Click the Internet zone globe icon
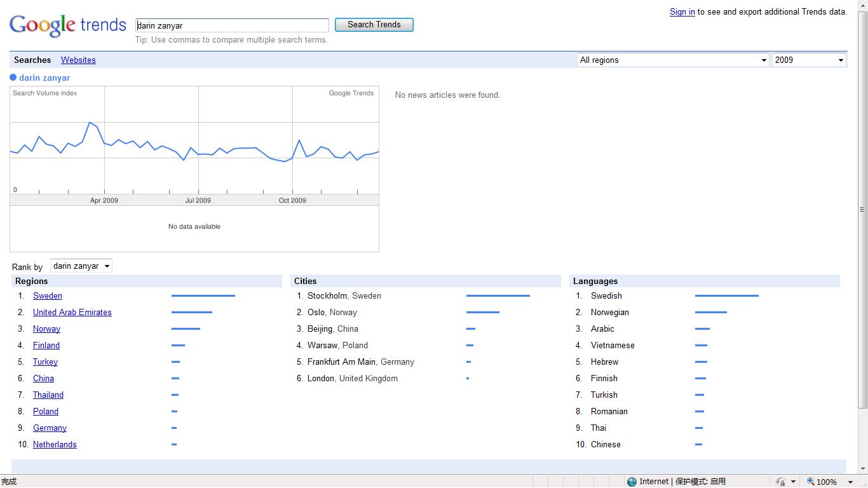 point(632,482)
